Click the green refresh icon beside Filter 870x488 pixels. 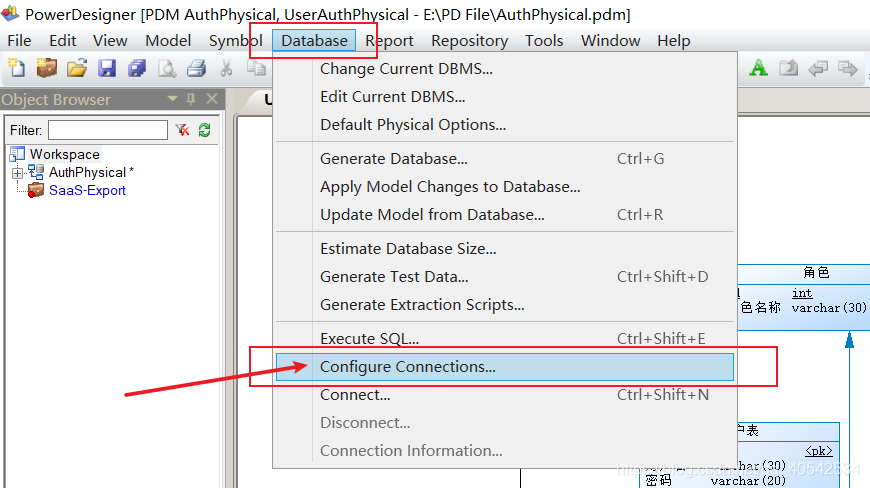205,130
